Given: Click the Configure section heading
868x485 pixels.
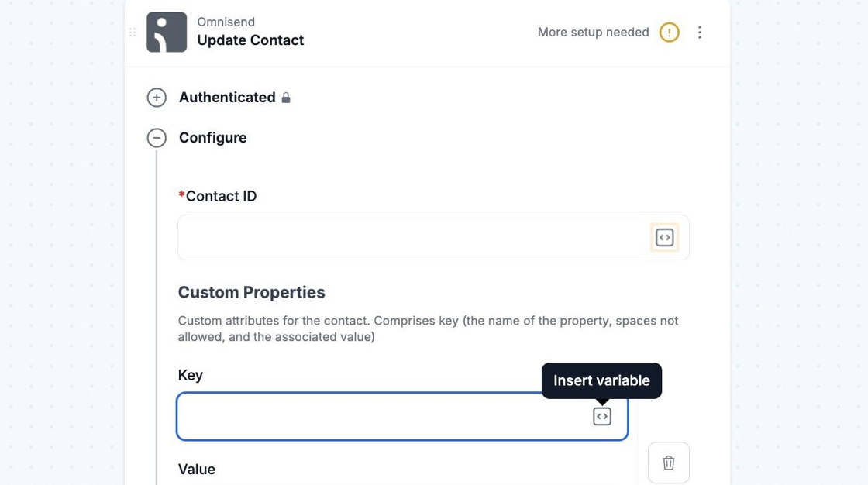Looking at the screenshot, I should coord(212,138).
